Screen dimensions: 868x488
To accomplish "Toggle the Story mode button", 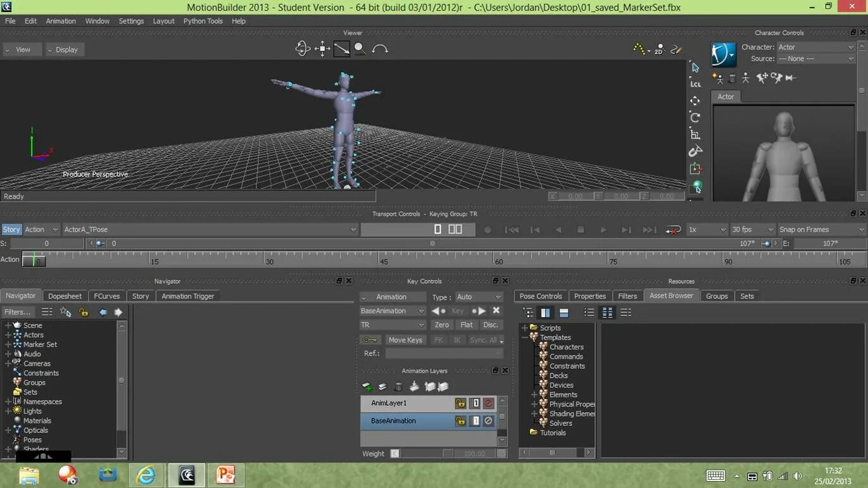I will (11, 229).
